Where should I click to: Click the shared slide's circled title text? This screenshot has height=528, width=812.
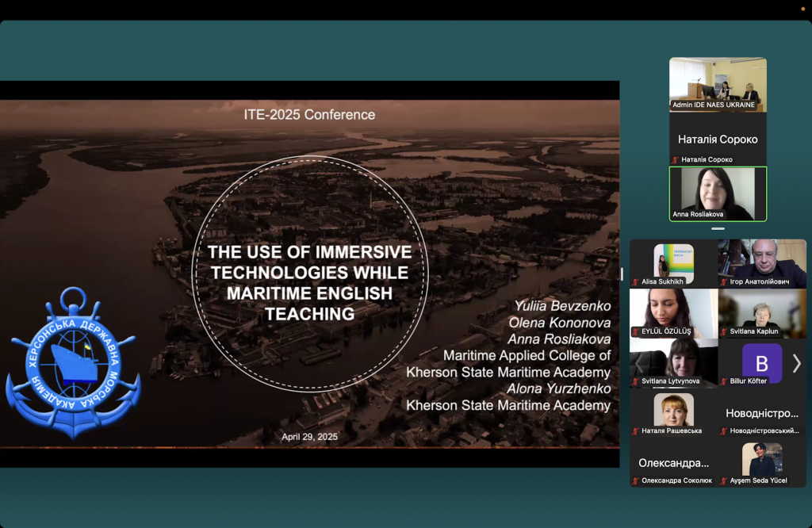(310, 283)
